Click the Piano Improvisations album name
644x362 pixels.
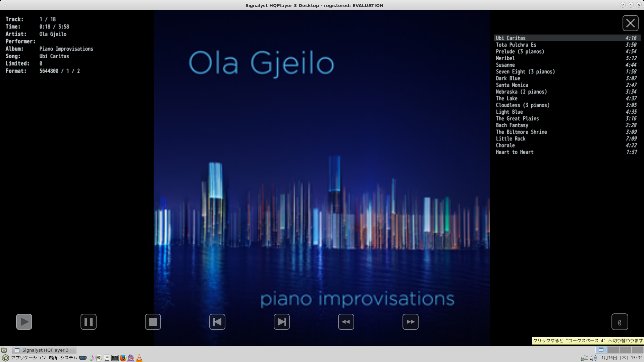[66, 49]
